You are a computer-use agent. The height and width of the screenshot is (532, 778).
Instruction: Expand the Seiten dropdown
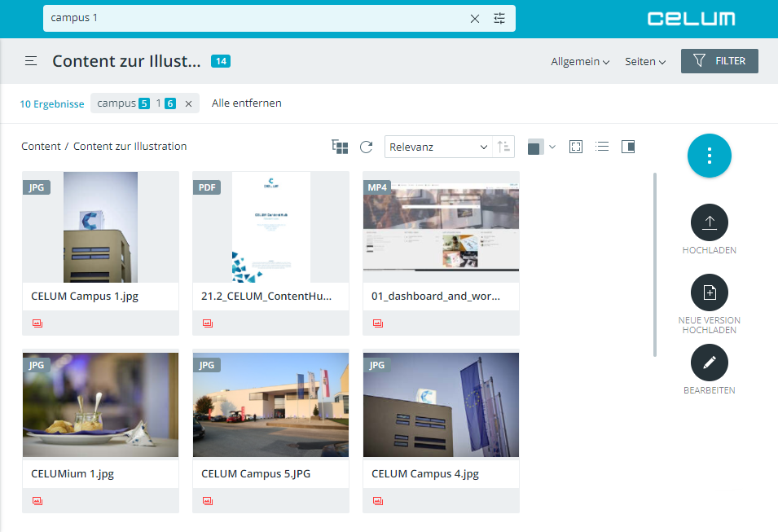[645, 62]
